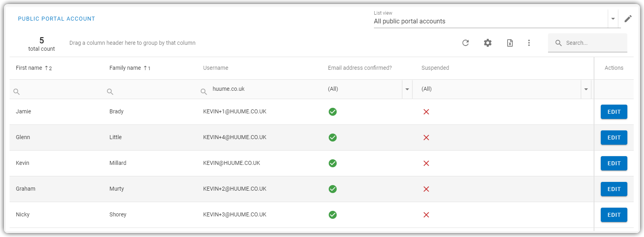Click the search icon in the First name filter
Image resolution: width=644 pixels, height=237 pixels.
(16, 92)
